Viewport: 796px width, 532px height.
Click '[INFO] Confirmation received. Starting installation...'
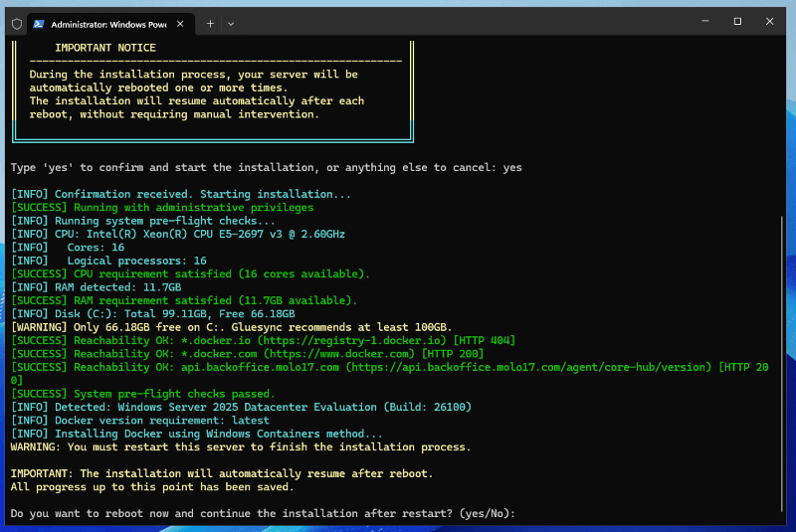coord(181,194)
